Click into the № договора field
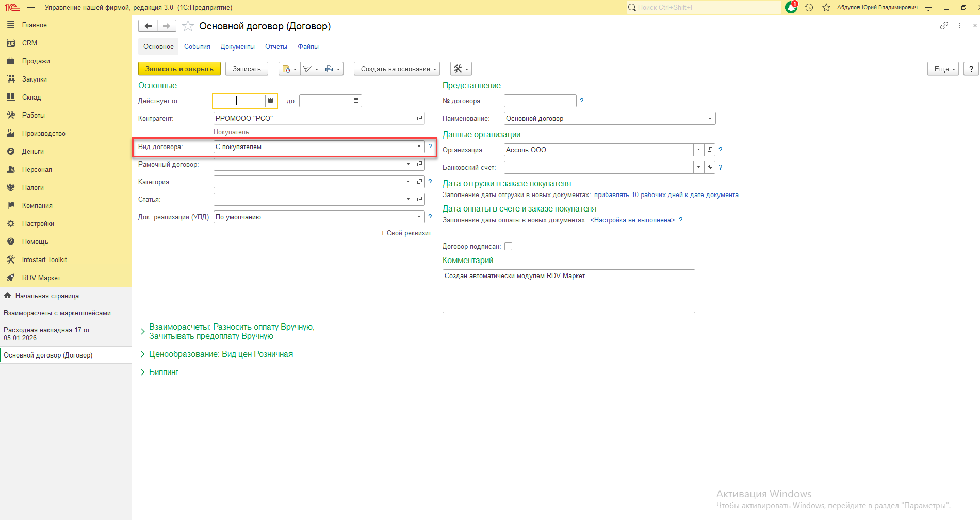 click(x=540, y=101)
